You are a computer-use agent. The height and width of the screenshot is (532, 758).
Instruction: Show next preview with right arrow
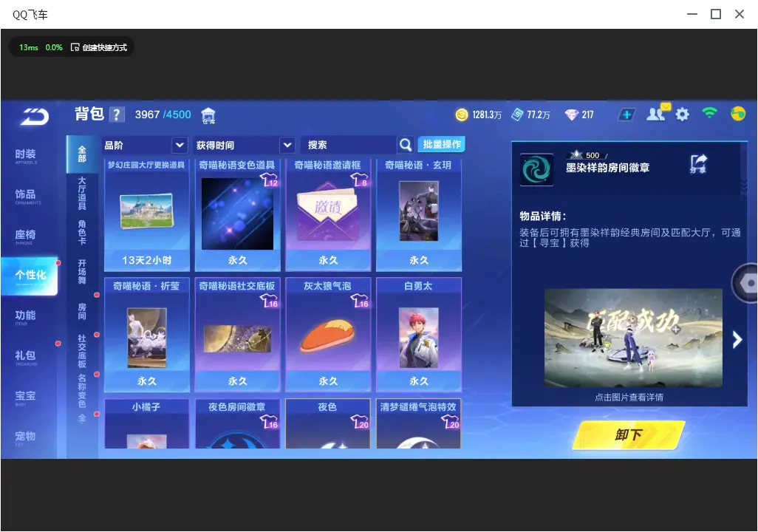(x=737, y=339)
